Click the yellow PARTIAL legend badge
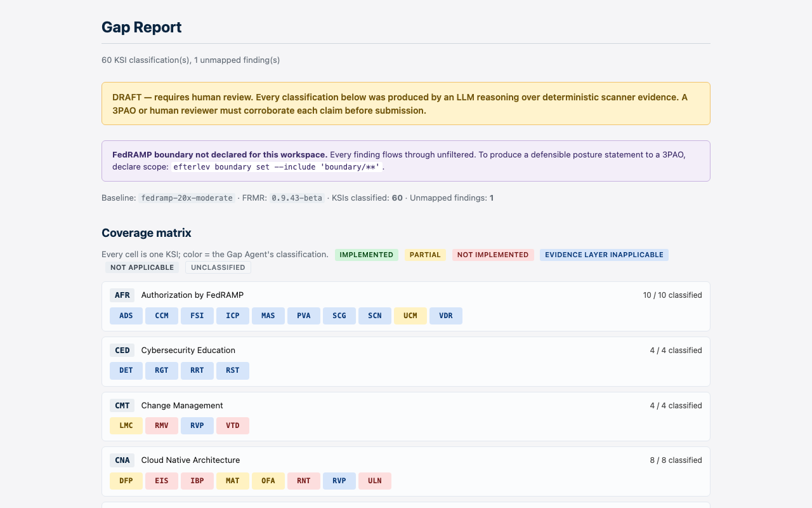 point(425,255)
